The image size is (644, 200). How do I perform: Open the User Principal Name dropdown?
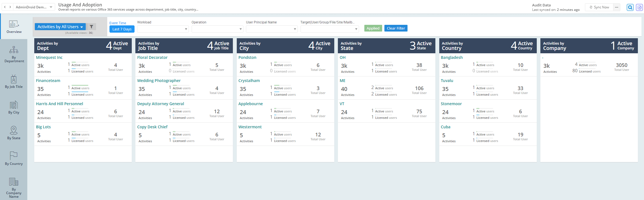(272, 29)
